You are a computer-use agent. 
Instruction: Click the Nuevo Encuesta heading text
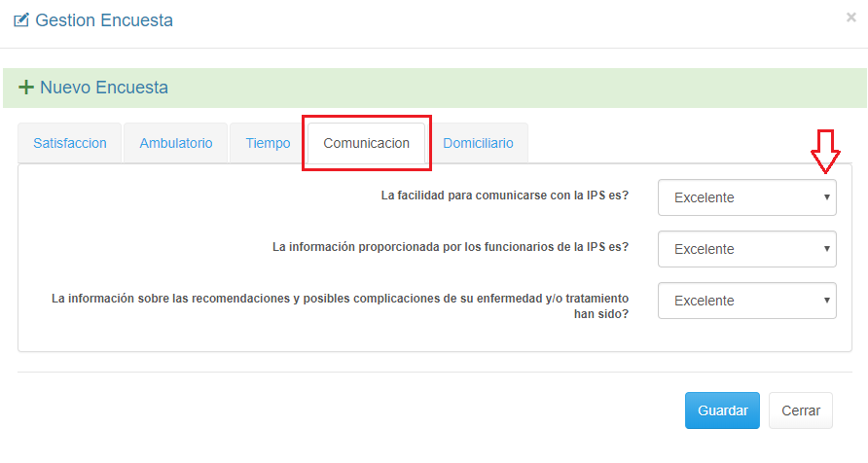[104, 88]
